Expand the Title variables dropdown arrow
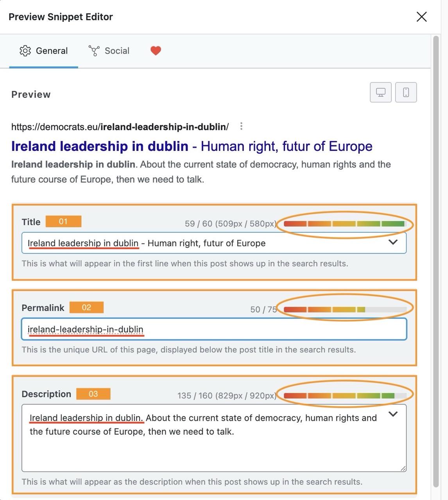The width and height of the screenshot is (448, 500). coord(393,243)
